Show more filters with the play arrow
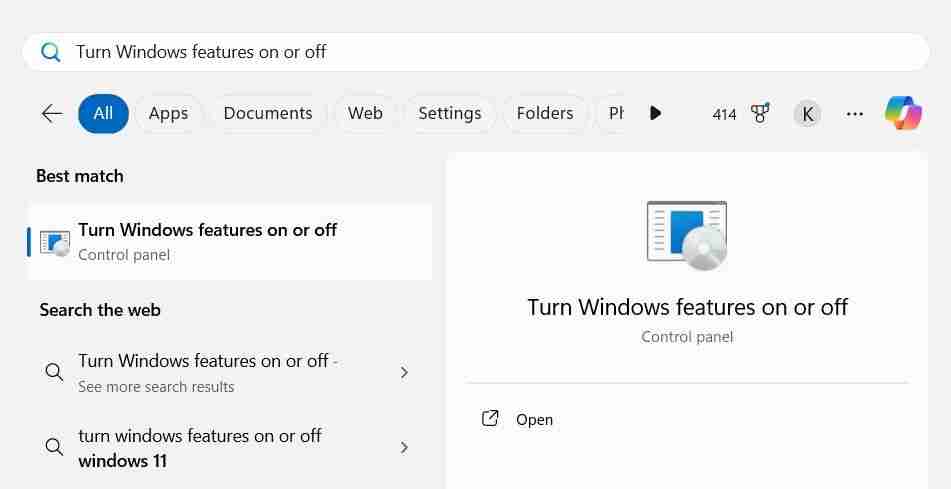Viewport: 951px width, 489px height. [655, 113]
